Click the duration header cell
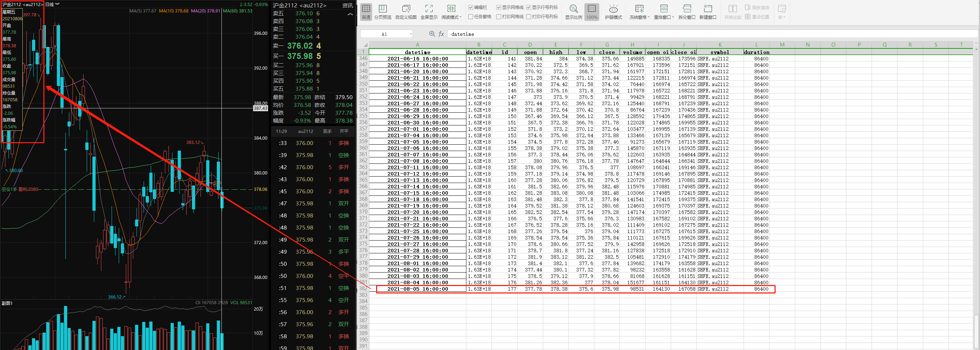The height and width of the screenshot is (350, 980). [756, 52]
